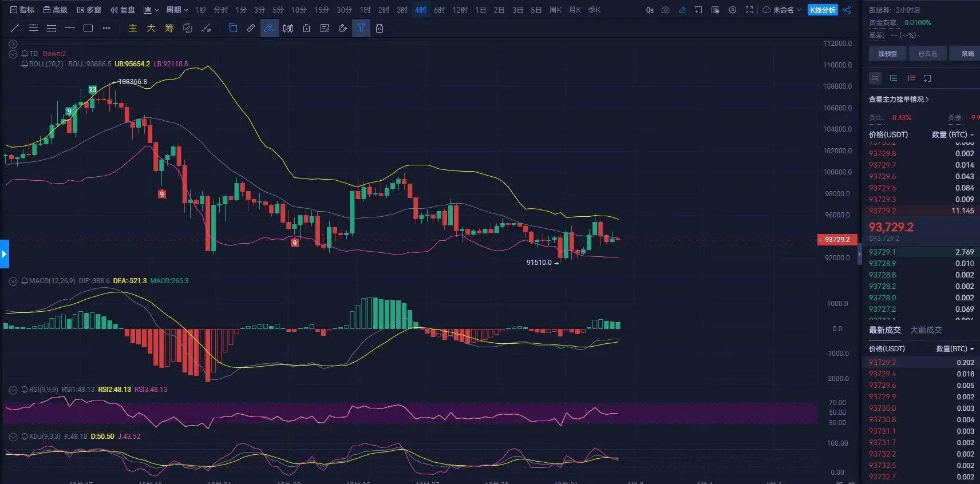Open the 大额成交 large trades tab
Viewport: 980px width, 484px height.
pyautogui.click(x=926, y=330)
